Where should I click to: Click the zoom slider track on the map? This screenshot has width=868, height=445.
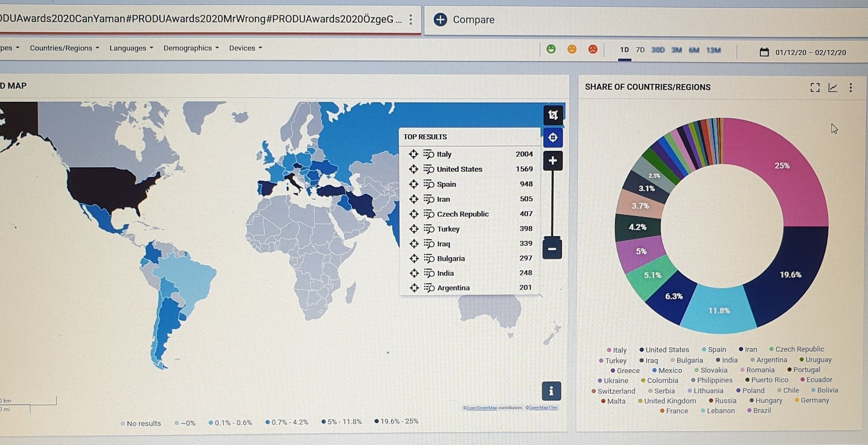coord(552,203)
